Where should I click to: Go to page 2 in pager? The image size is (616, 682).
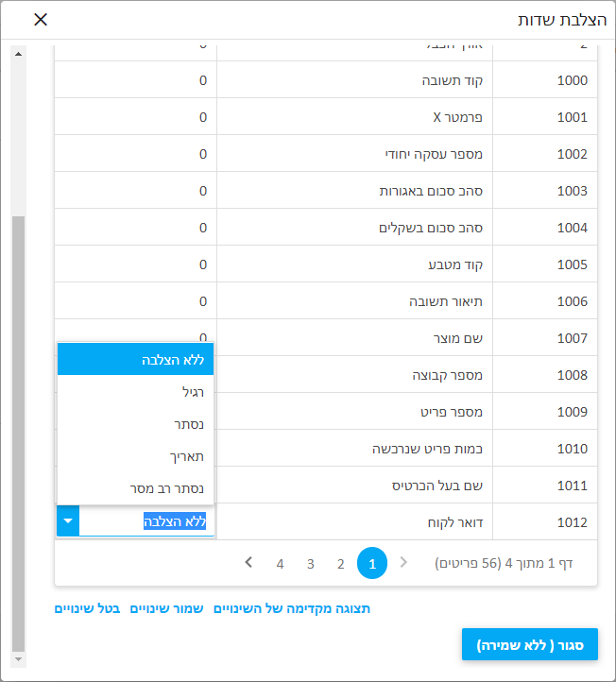[340, 564]
